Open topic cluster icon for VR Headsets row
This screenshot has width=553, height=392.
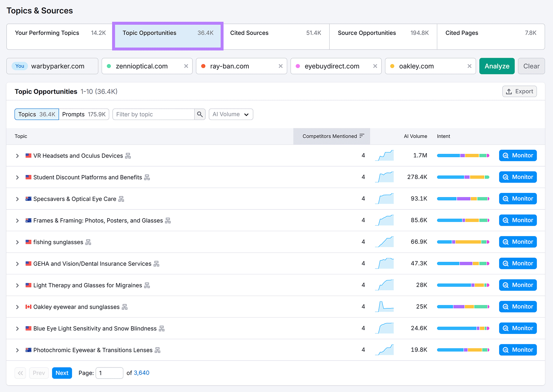coord(128,156)
